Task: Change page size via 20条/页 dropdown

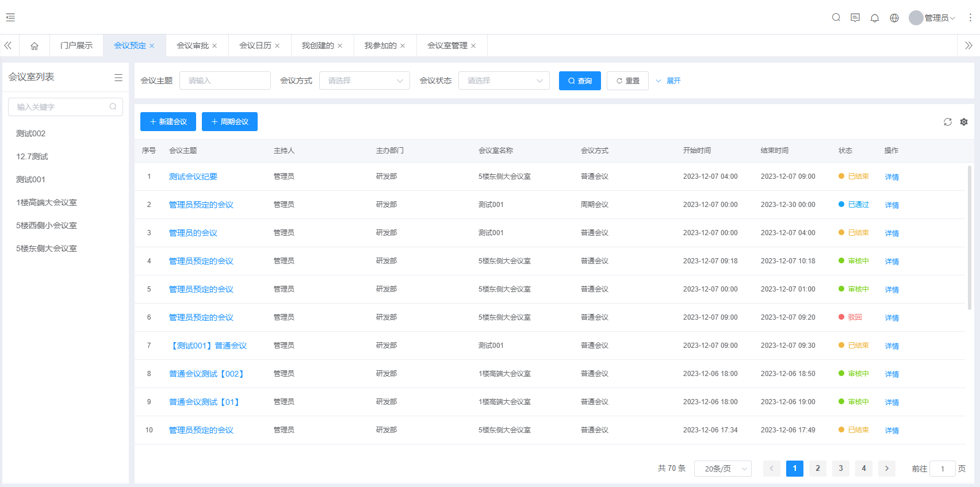Action: coord(722,469)
